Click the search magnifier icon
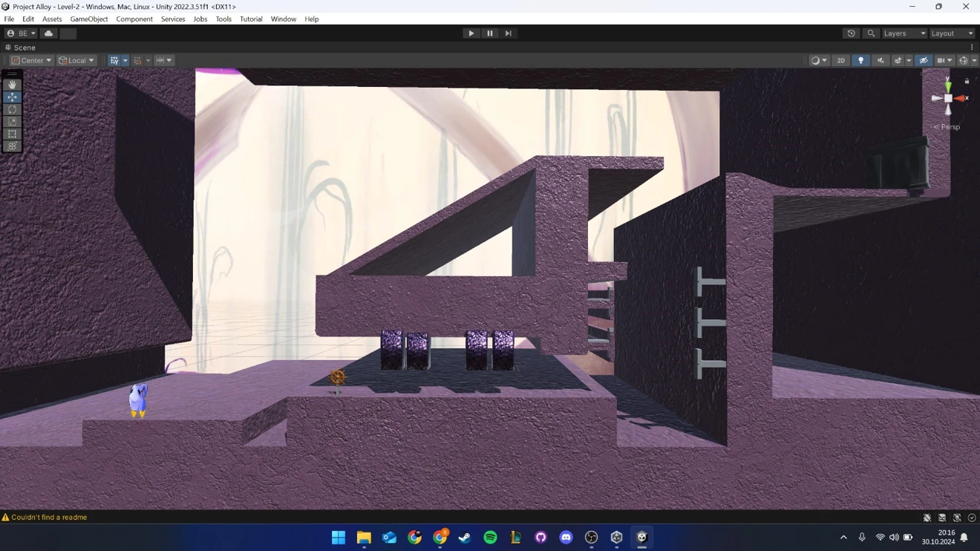 tap(871, 33)
